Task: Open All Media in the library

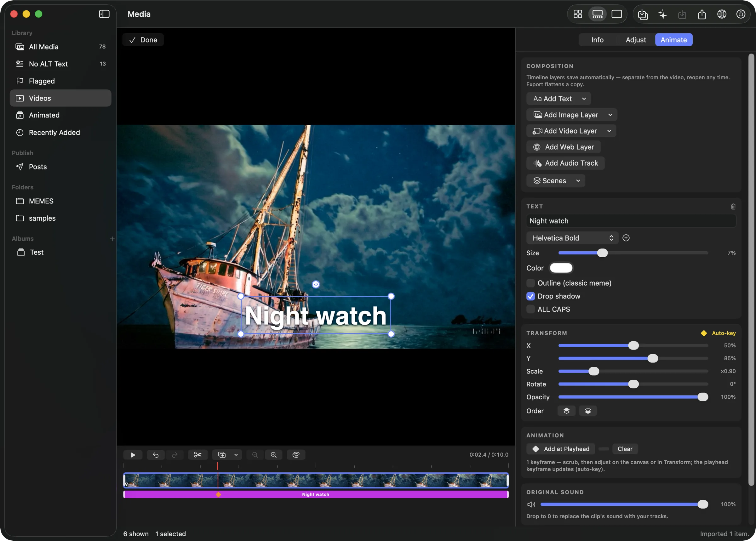Action: pos(60,47)
